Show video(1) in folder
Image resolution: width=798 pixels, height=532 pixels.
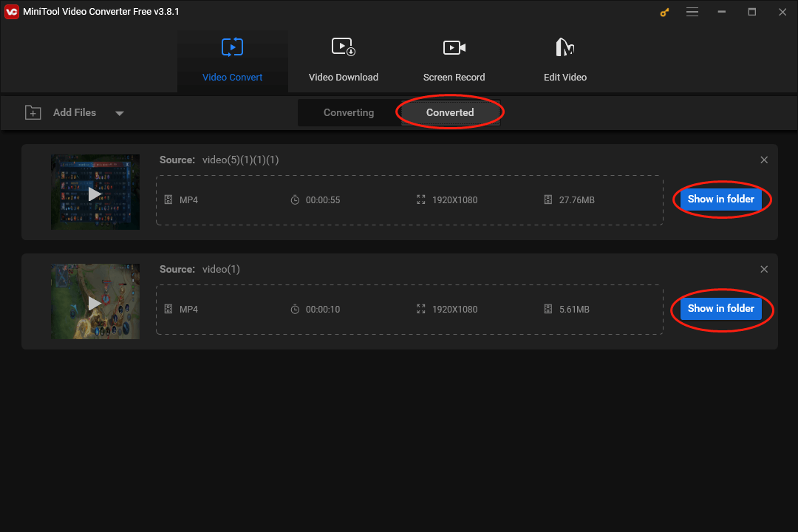[720, 309]
